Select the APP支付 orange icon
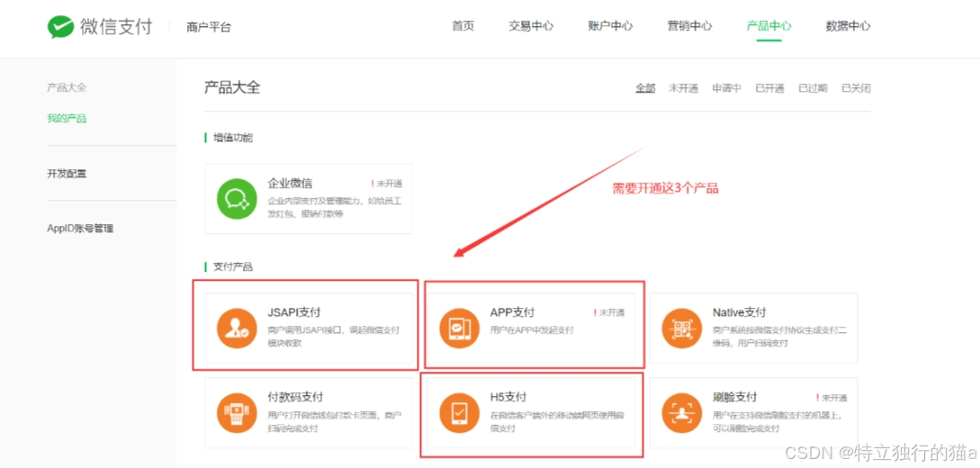980x468 pixels. [459, 328]
